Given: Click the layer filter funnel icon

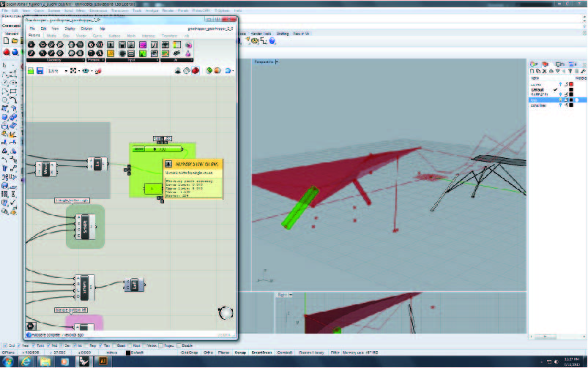Looking at the screenshot, I should pyautogui.click(x=570, y=70).
